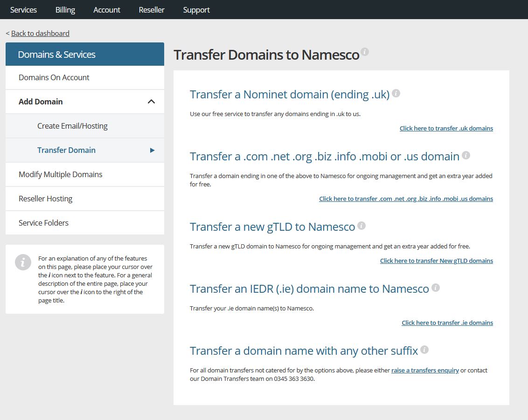This screenshot has height=420, width=528.
Task: Collapse the Add Domain chevron
Action: (152, 102)
